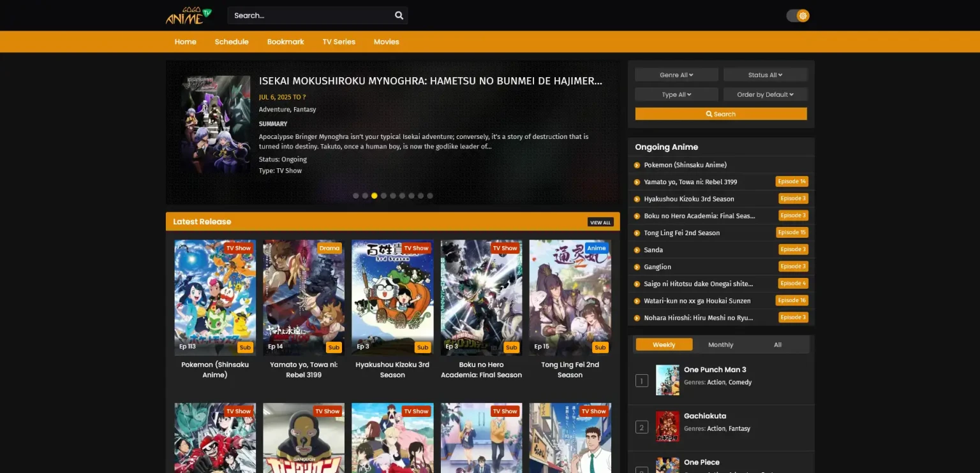Expand the Genre All dropdown

click(676, 75)
